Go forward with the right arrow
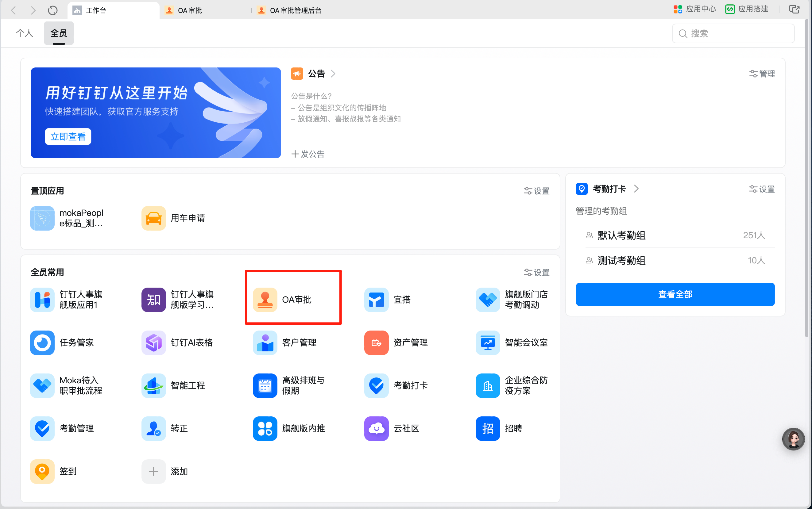 33,10
